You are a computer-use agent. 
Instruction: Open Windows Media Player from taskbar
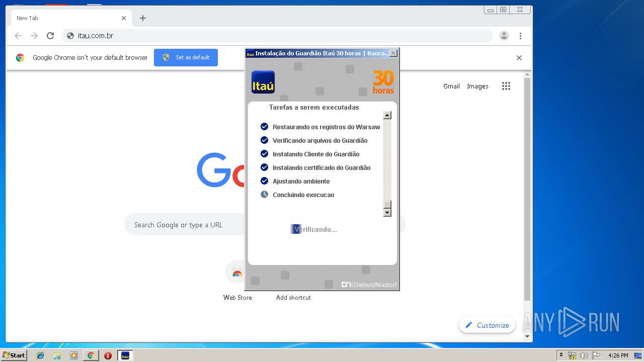pos(74,355)
